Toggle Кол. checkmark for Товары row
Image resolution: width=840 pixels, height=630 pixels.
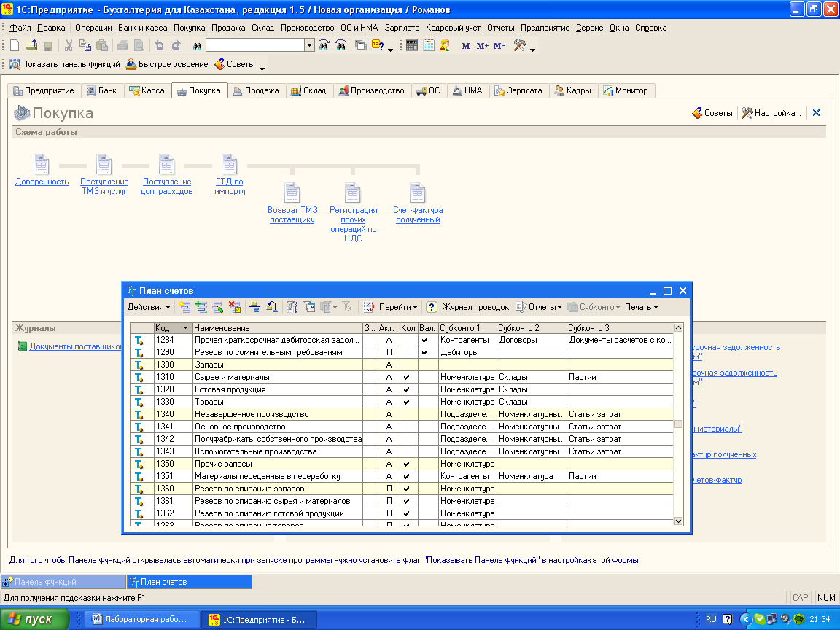(x=407, y=402)
